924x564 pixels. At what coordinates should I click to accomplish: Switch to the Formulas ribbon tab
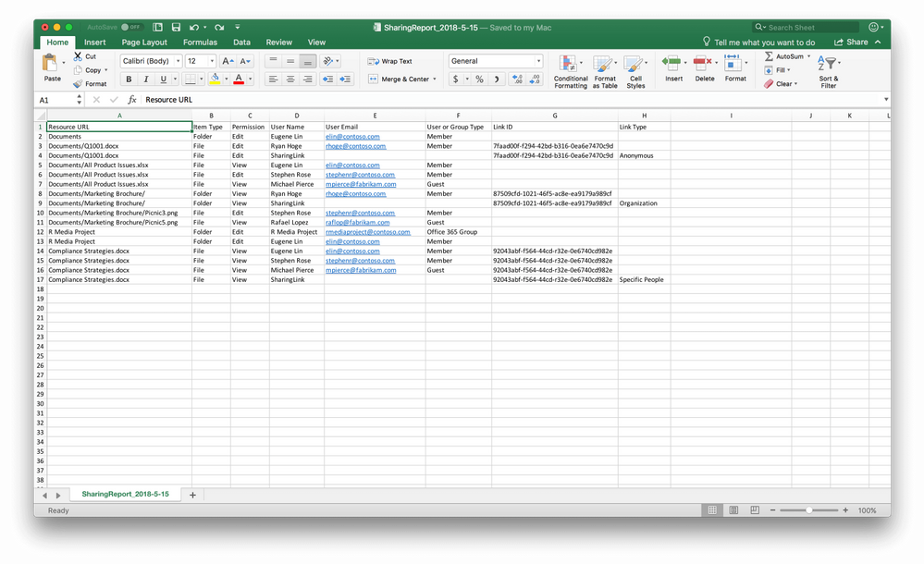pos(200,43)
